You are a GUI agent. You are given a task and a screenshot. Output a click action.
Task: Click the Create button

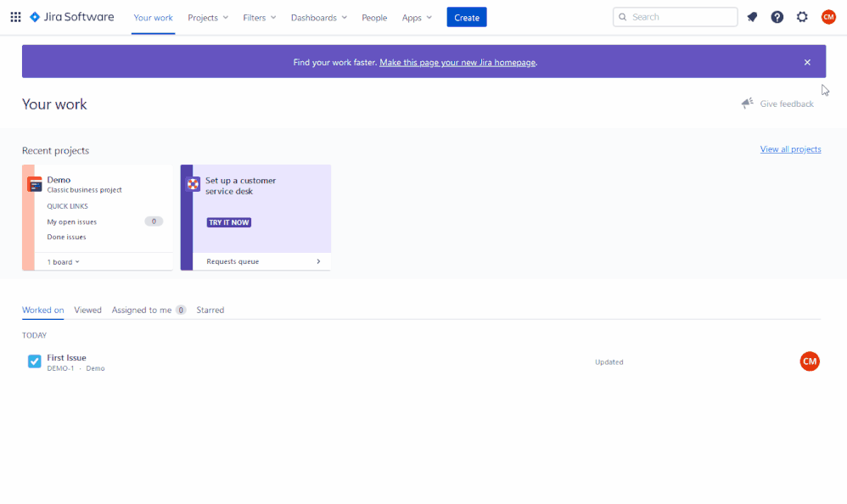(x=466, y=16)
